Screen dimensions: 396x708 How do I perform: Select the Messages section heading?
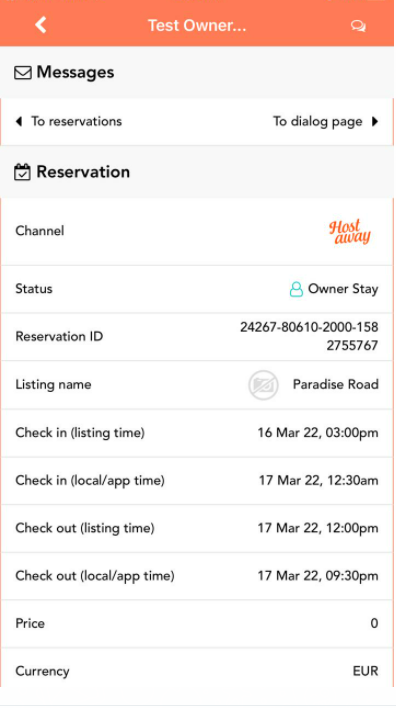(75, 72)
